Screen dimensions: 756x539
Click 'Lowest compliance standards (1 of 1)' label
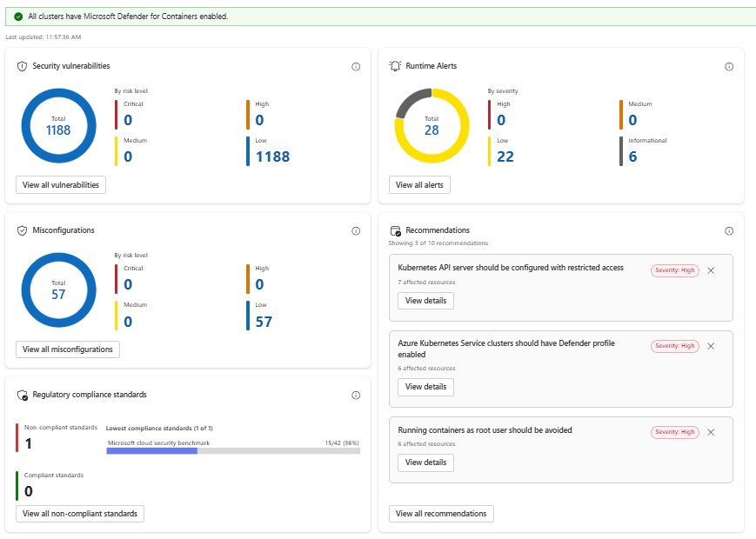(159, 429)
